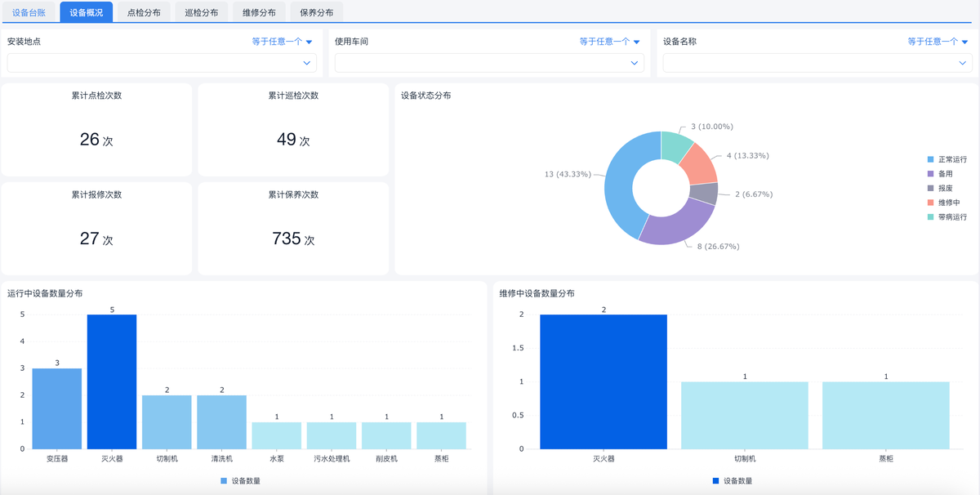980x495 pixels.
Task: Toggle the 维修中 legend entry
Action: [x=948, y=203]
